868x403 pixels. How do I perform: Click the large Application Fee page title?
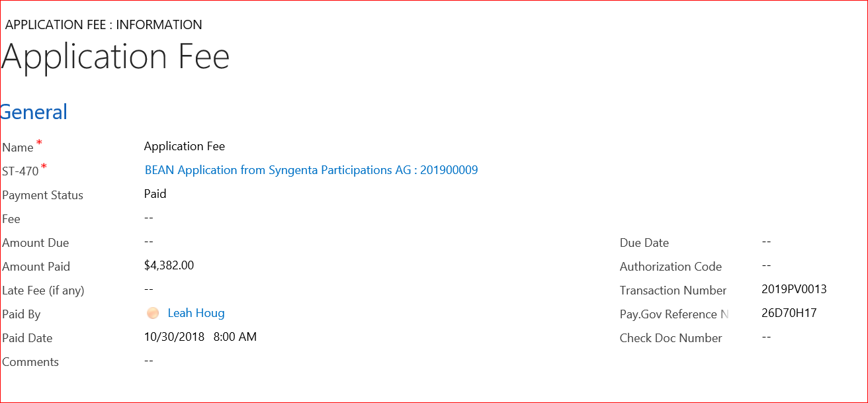tap(116, 57)
